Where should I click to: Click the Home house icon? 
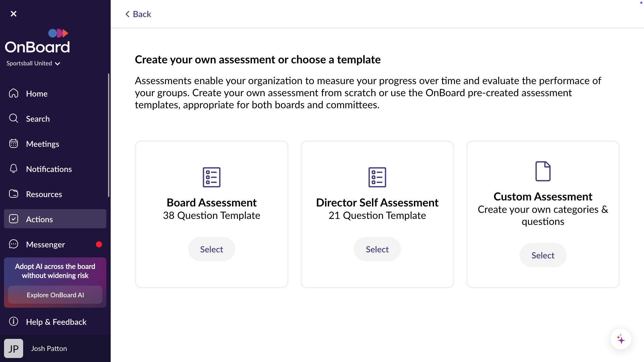click(x=13, y=93)
